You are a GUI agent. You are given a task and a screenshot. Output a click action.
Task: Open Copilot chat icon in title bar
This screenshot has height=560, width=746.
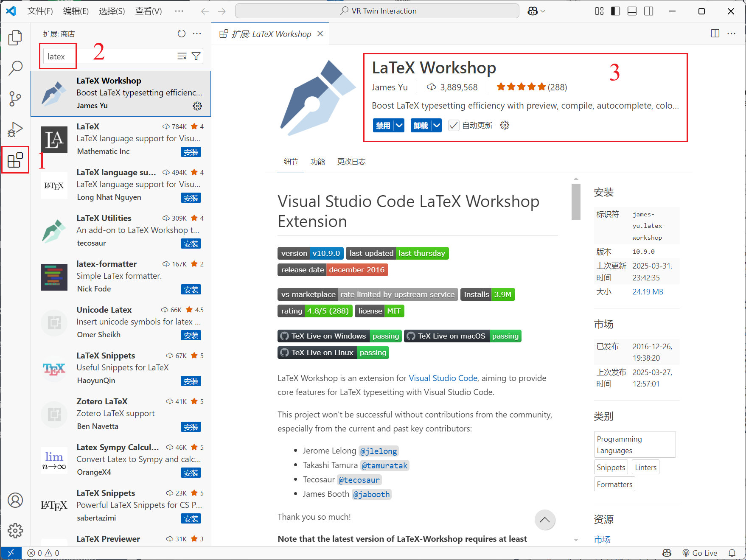coord(533,11)
